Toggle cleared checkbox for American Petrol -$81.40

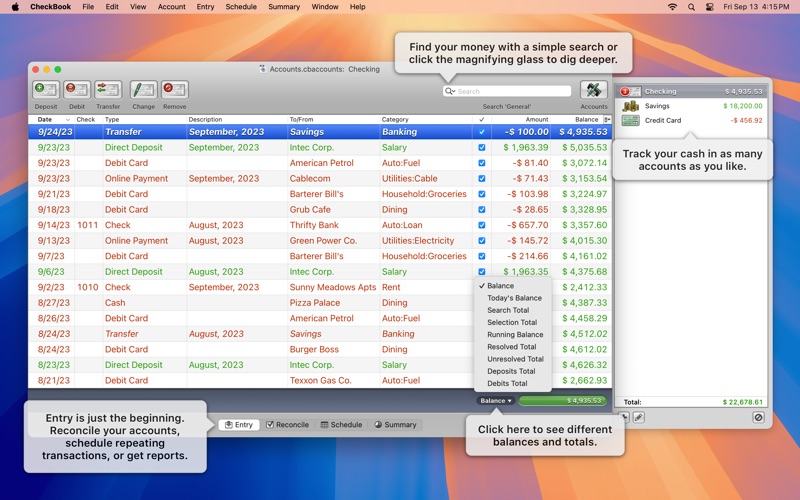[482, 163]
